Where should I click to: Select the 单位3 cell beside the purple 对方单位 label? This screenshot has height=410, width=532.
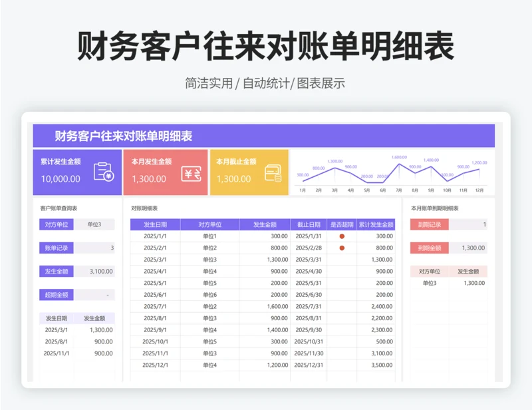(94, 224)
